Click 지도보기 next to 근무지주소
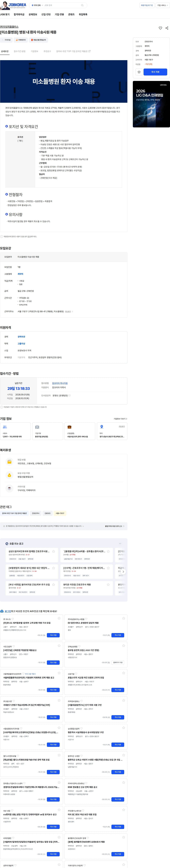The width and height of the screenshot is (170, 868). point(68,312)
